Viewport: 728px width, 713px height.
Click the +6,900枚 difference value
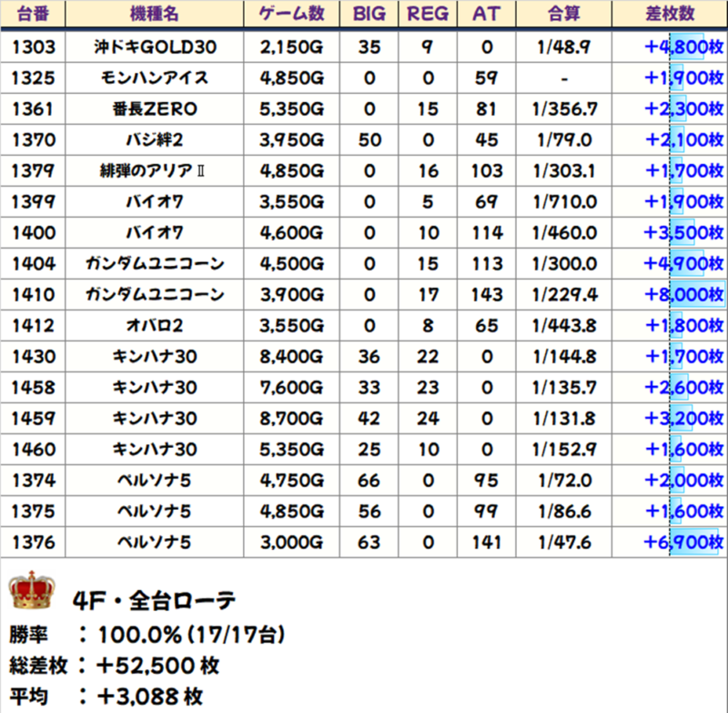684,543
